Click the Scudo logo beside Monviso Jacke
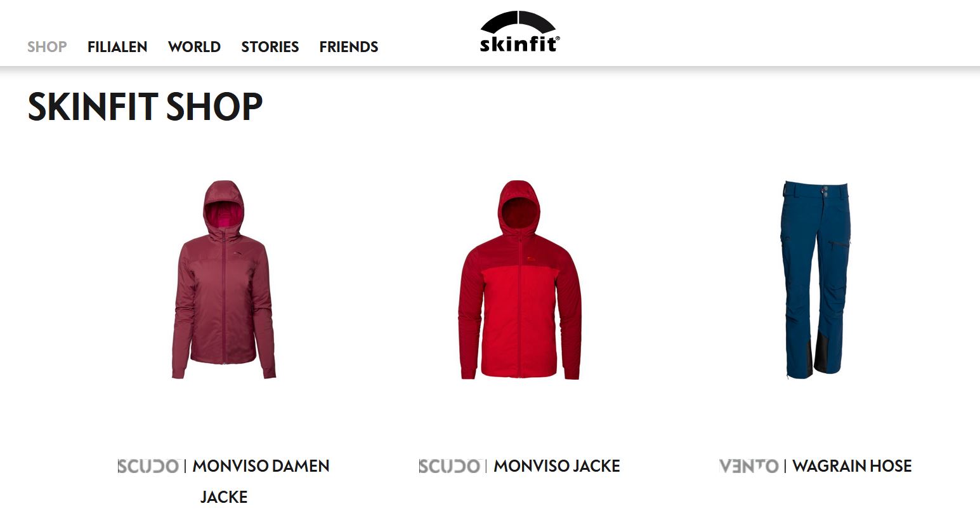 (x=450, y=466)
